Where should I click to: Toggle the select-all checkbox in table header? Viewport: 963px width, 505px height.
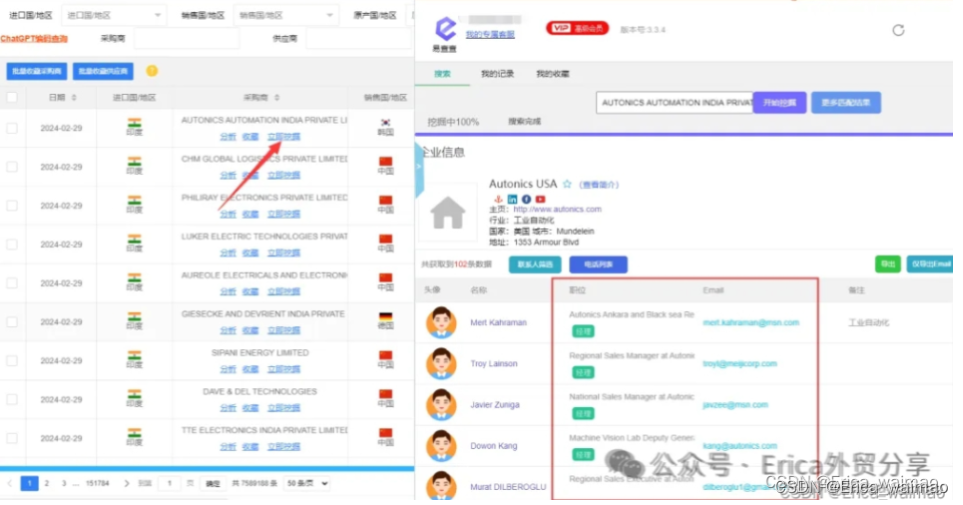click(12, 97)
